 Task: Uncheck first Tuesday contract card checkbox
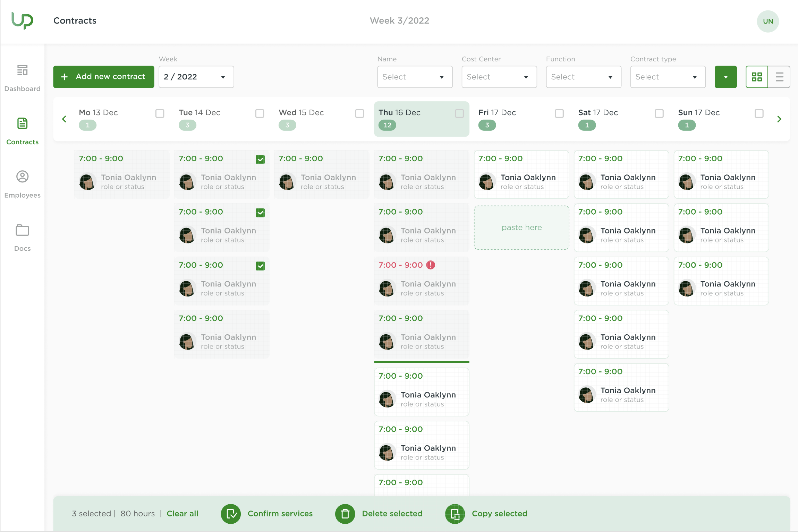point(260,160)
